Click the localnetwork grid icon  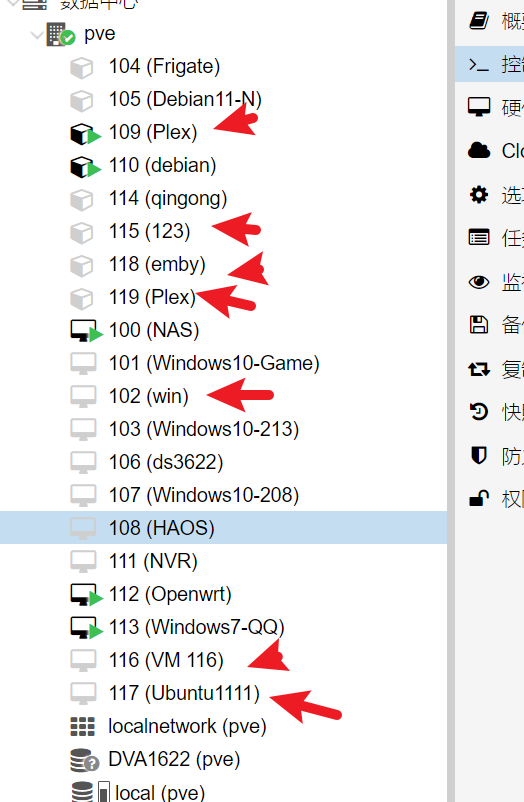pyautogui.click(x=82, y=726)
